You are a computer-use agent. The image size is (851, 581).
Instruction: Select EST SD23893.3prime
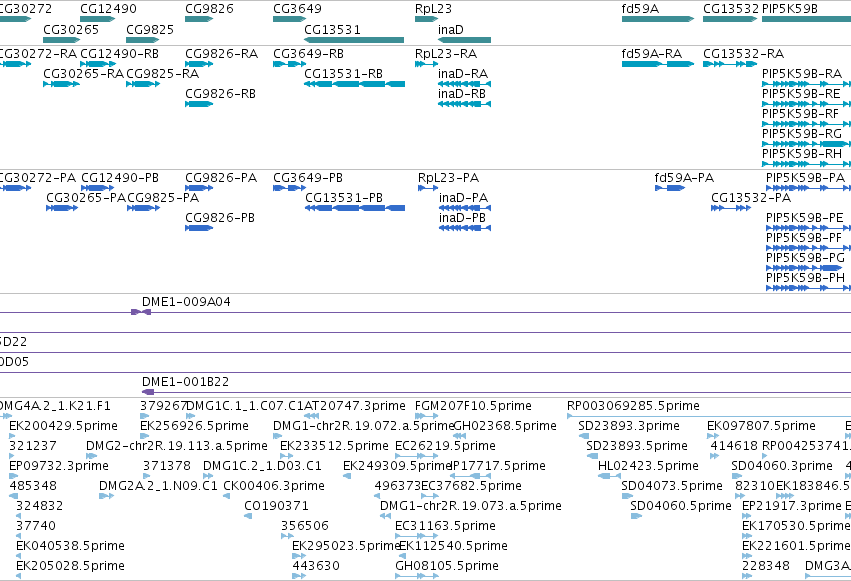(x=584, y=436)
